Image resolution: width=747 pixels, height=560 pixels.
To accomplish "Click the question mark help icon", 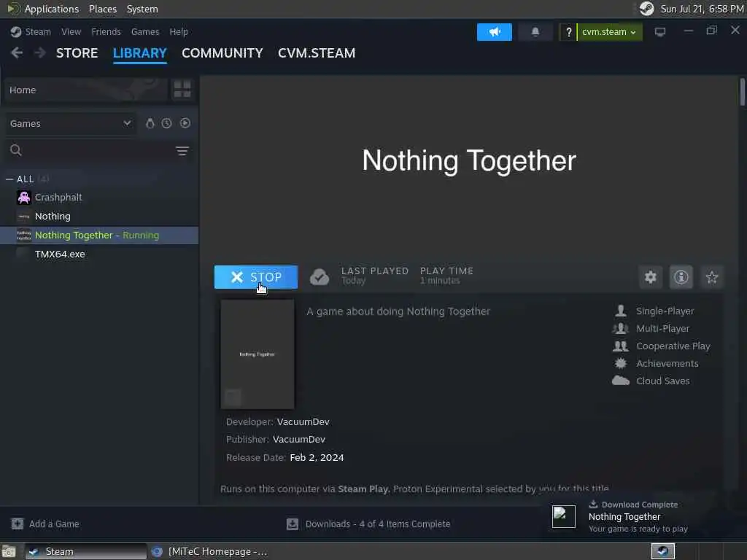I will coord(568,32).
